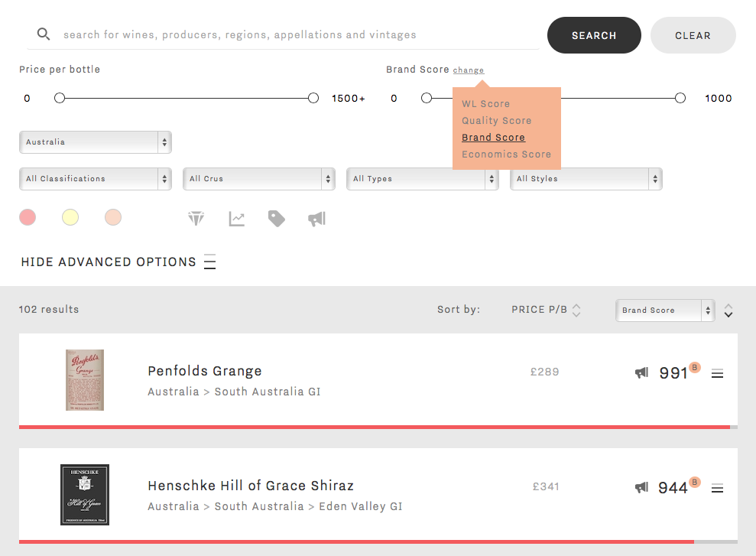Select WL Score in the popup menu

point(485,104)
